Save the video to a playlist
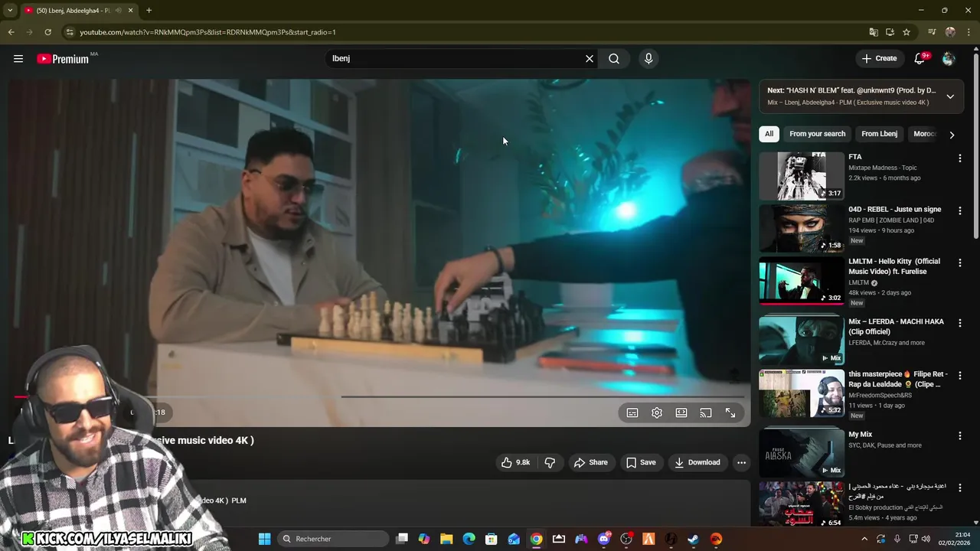Screen dimensions: 980x551 641,462
